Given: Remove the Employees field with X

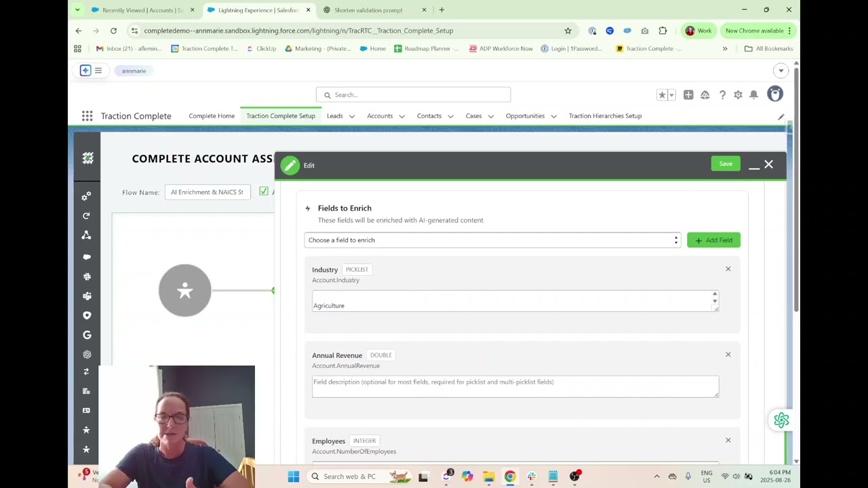Looking at the screenshot, I should coord(728,441).
